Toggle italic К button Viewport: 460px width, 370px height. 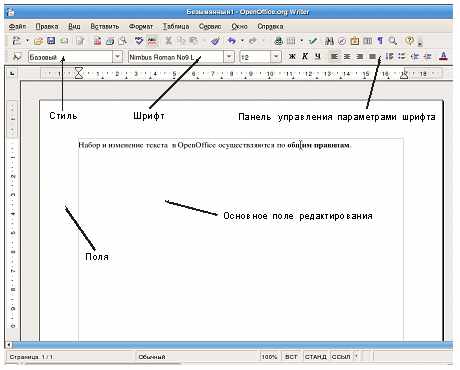tap(305, 57)
